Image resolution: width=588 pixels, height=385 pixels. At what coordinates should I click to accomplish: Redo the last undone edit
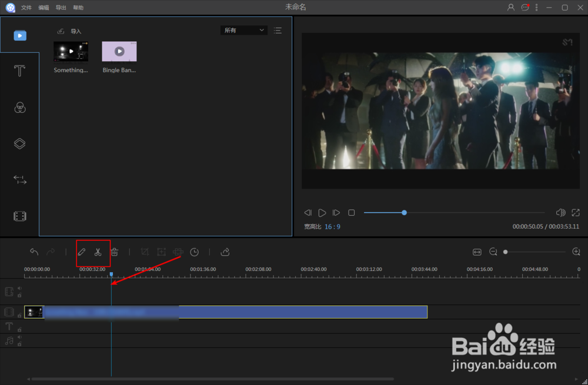pyautogui.click(x=51, y=252)
